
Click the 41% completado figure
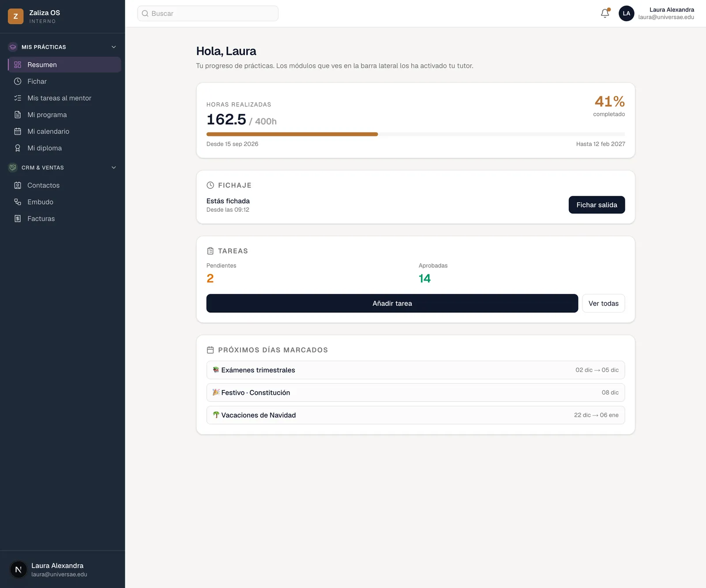tap(609, 102)
